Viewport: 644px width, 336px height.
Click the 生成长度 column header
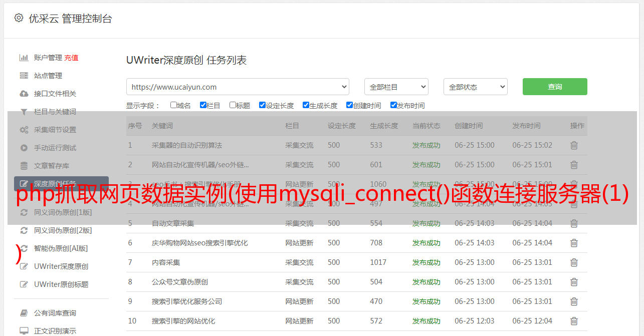384,126
